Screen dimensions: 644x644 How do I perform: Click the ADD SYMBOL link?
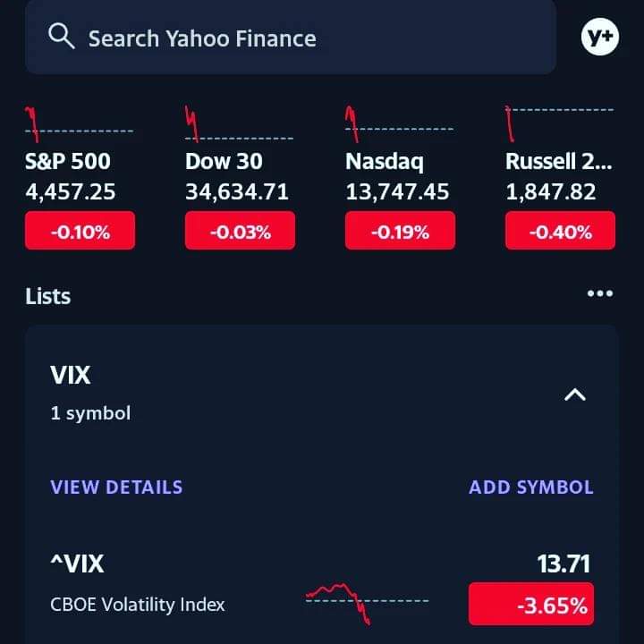click(531, 487)
